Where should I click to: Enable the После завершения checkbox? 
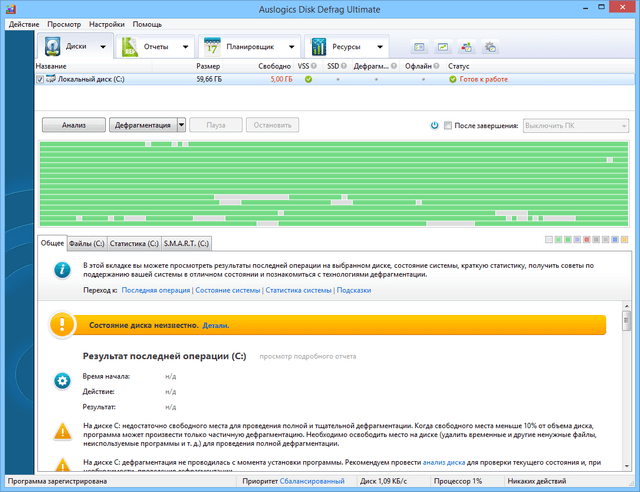448,125
